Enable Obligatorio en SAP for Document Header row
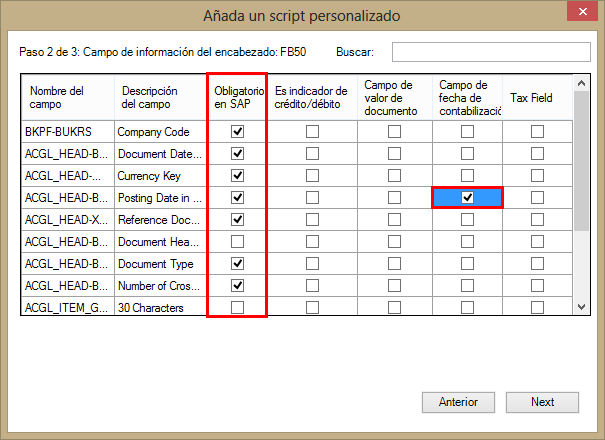605x440 pixels. click(237, 242)
